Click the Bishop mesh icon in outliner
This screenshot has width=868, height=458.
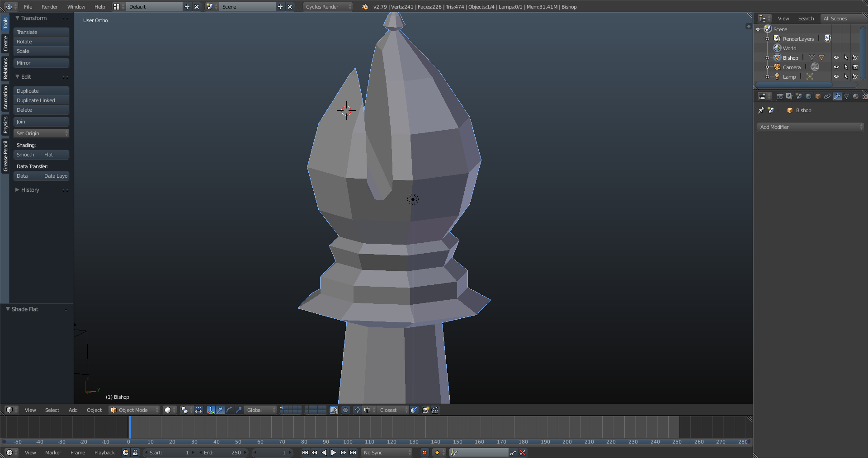tap(778, 58)
